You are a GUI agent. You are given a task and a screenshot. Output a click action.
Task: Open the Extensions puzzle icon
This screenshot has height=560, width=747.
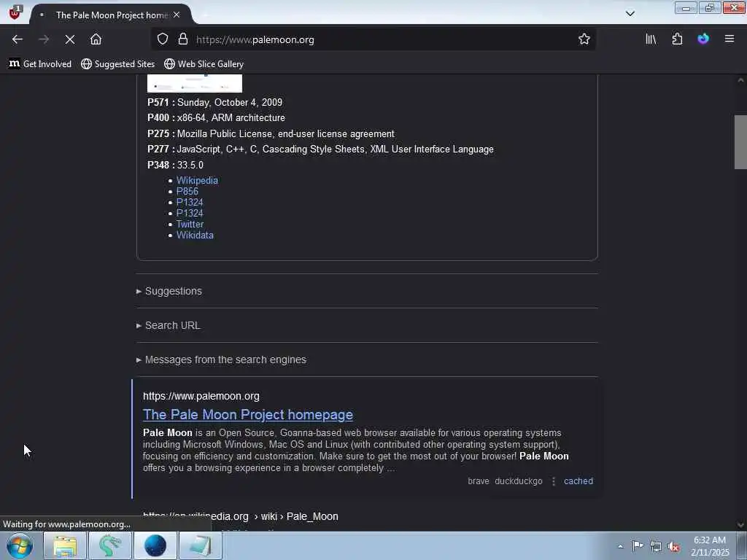pos(677,39)
